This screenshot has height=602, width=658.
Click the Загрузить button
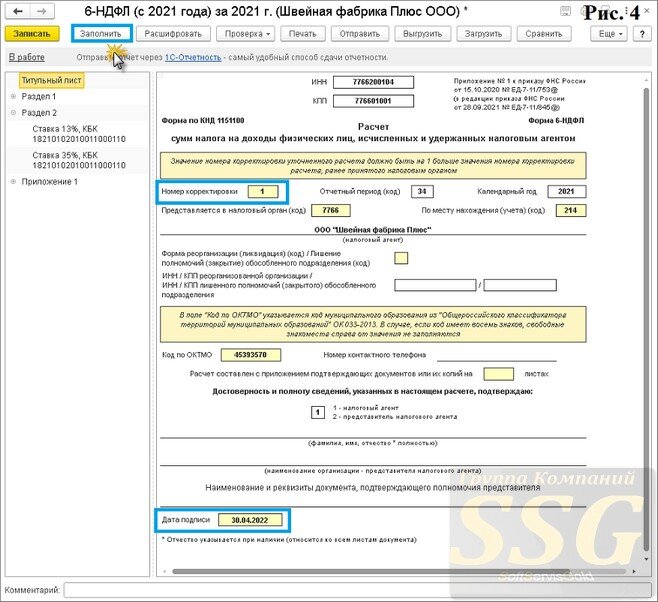[x=483, y=34]
